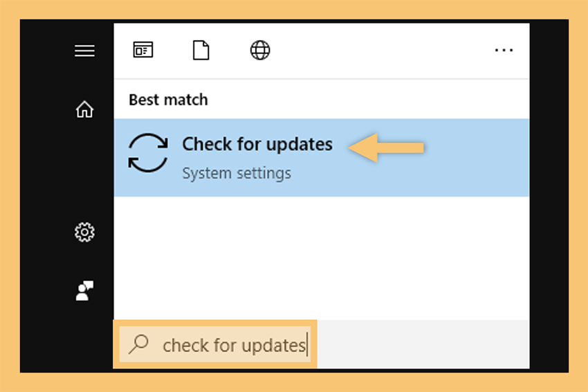Open the Feedback person icon in the sidebar

click(84, 291)
